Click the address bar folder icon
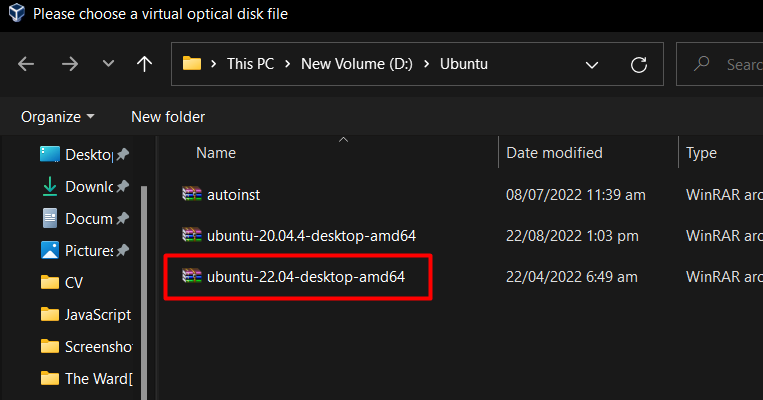Screen dimensions: 763x400 click(192, 64)
